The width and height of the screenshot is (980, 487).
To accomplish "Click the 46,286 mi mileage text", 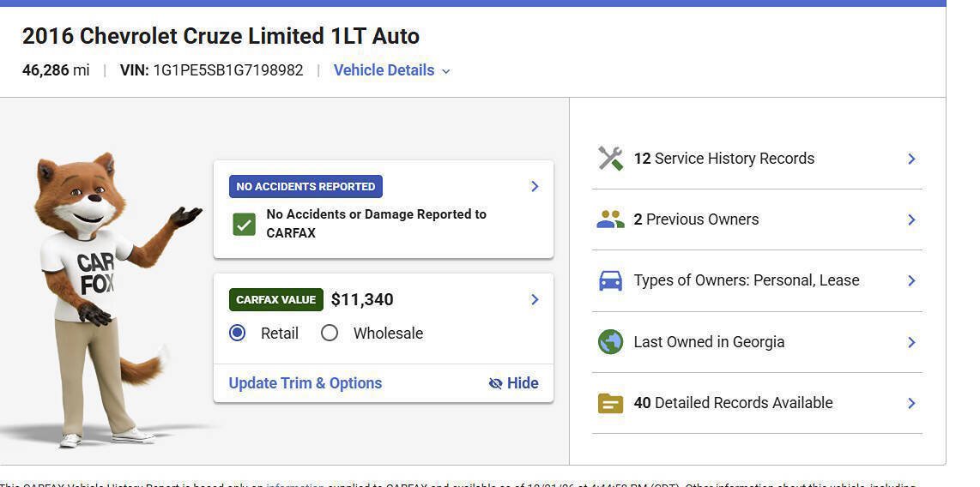I will (x=56, y=70).
